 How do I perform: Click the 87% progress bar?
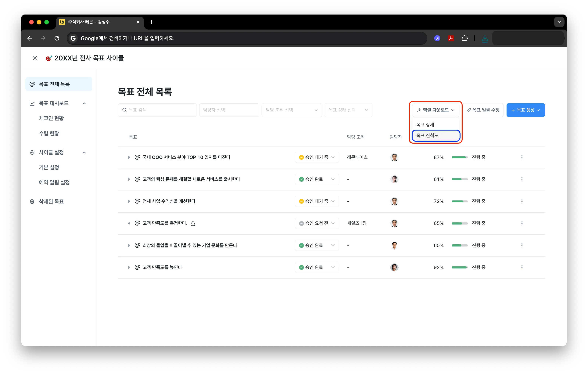click(x=459, y=157)
